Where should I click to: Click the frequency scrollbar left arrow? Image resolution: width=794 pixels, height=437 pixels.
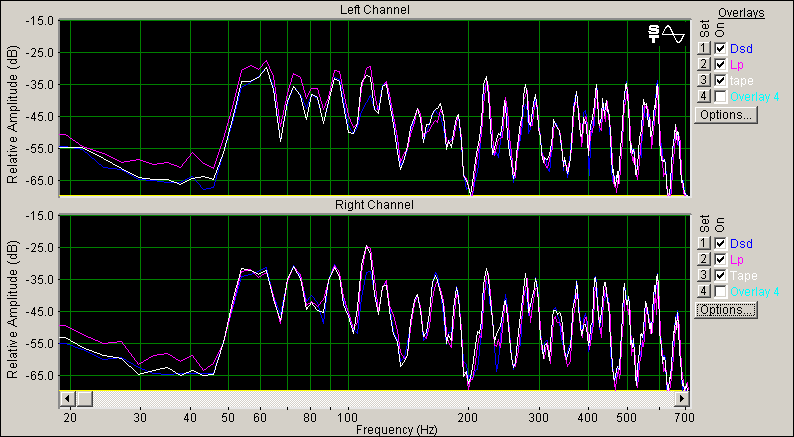pos(67,398)
